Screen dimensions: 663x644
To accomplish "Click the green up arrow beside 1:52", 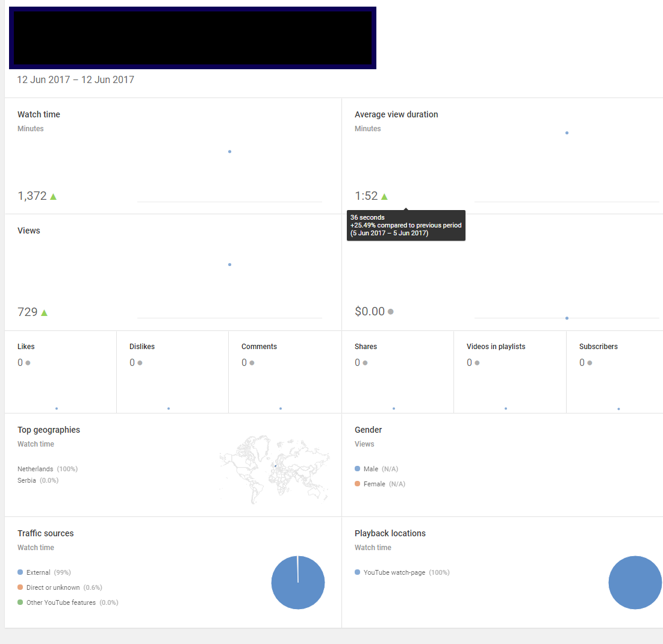I will coord(384,196).
